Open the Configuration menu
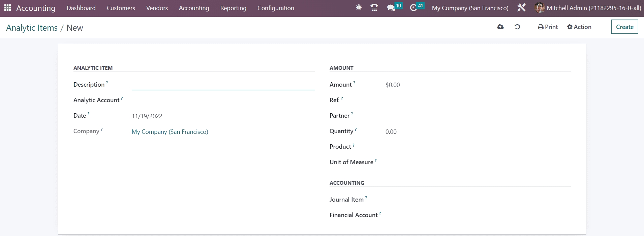Viewport: 644px width, 236px height. [x=276, y=8]
